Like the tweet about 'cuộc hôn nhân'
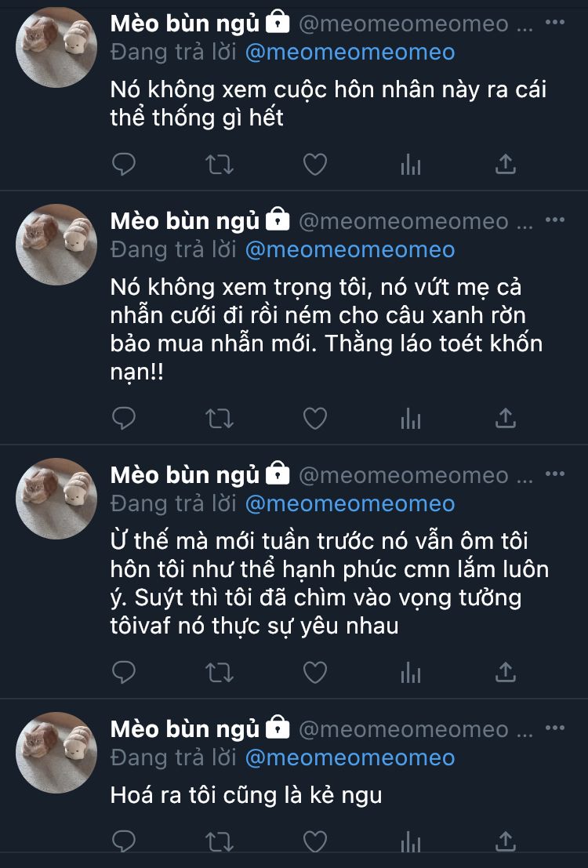This screenshot has width=588, height=868. click(315, 165)
